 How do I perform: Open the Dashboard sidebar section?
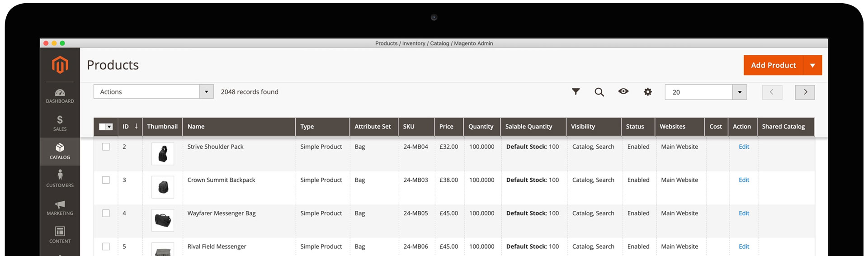pos(60,96)
